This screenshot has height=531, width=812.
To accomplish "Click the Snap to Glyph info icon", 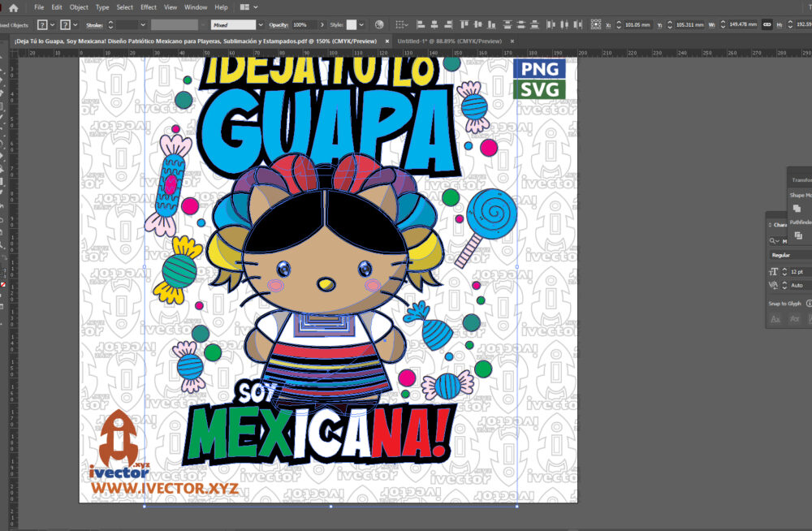I will point(809,304).
